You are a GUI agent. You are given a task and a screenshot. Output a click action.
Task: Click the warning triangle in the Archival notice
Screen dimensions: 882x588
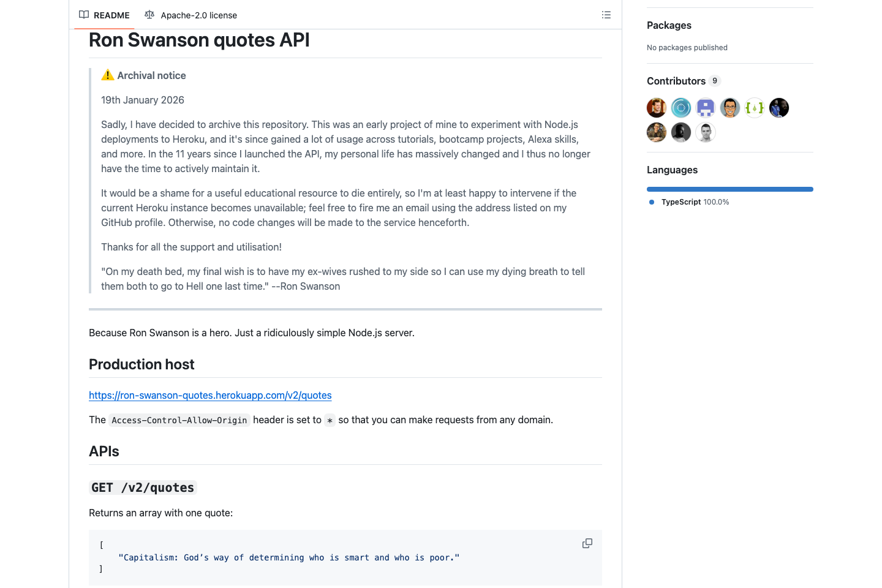107,75
